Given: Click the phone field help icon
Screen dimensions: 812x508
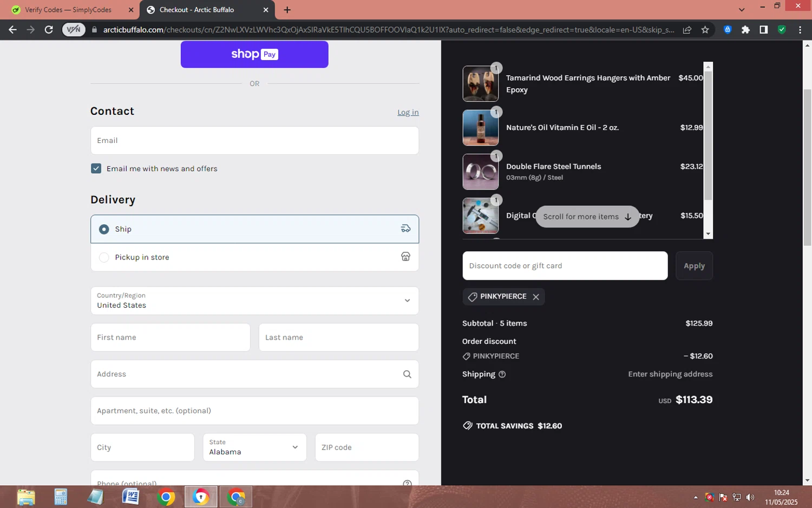Looking at the screenshot, I should click(407, 483).
